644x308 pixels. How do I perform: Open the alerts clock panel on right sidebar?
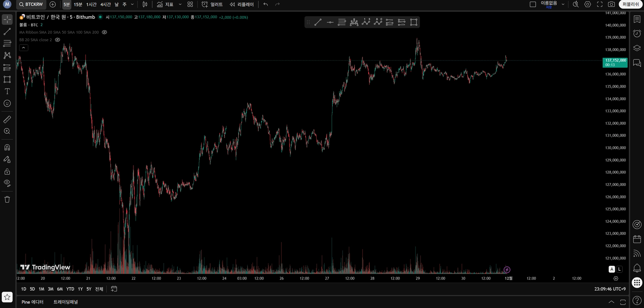pos(637,34)
